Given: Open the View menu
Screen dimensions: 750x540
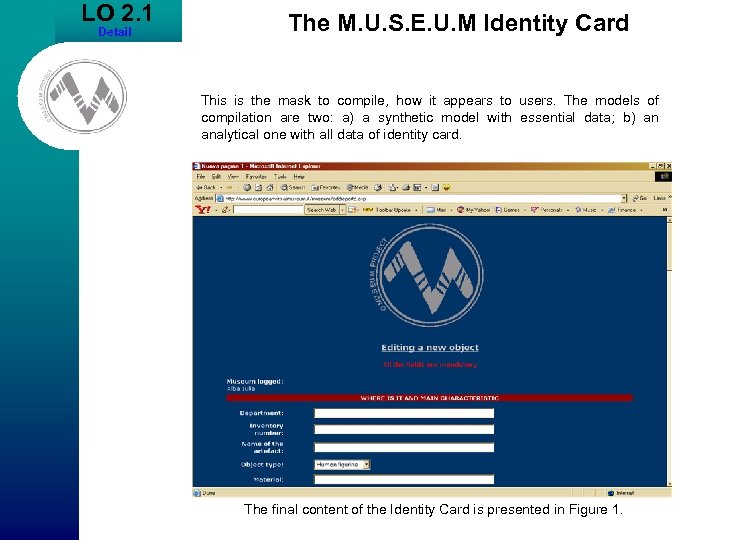Looking at the screenshot, I should tap(233, 176).
